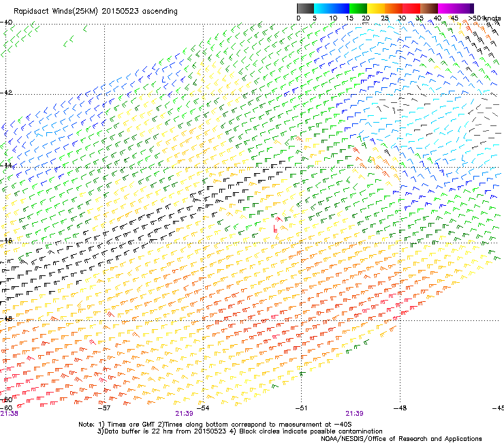
Task: Click the legend value '20' under color bar
Action: click(x=366, y=18)
